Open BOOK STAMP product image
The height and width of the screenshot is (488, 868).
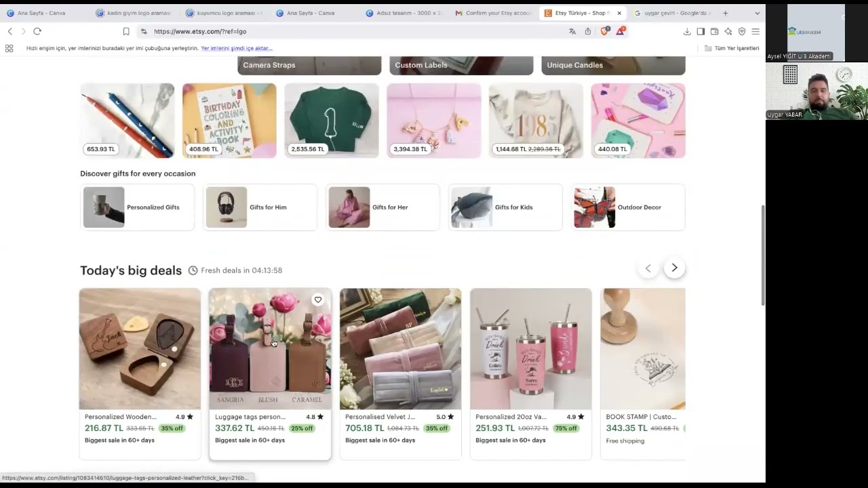(643, 349)
